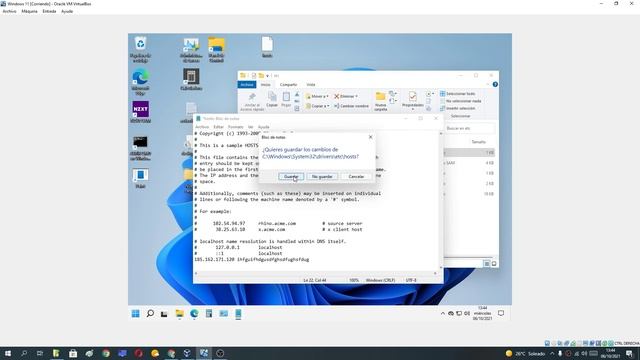Click the last hosts line 185.162.171.120
The height and width of the screenshot is (360, 640).
pyautogui.click(x=252, y=260)
